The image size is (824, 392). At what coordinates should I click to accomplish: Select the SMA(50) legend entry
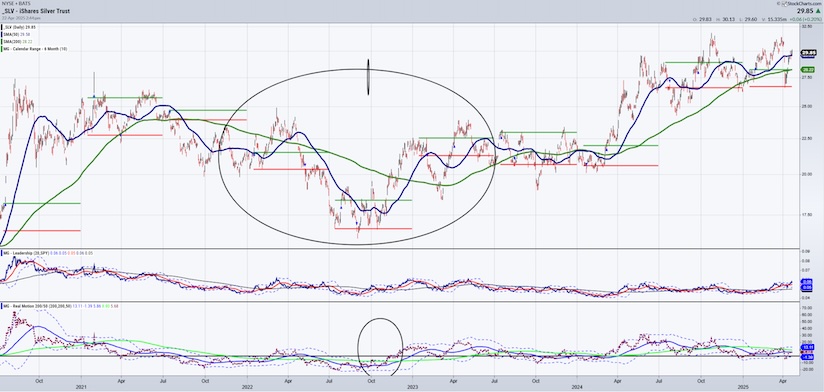16,35
